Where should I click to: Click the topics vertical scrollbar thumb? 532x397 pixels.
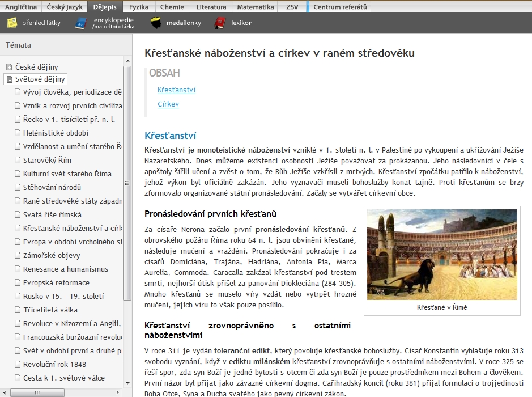(127, 183)
